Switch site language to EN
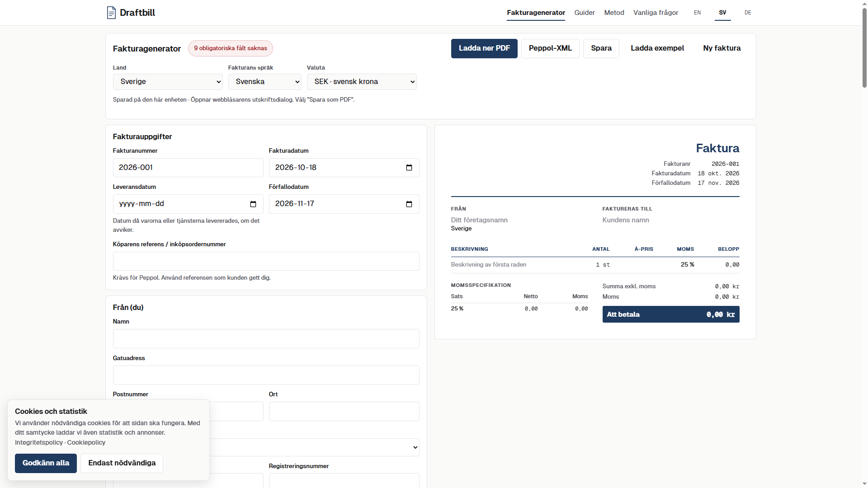Viewport: 868px width, 488px height. coord(698,13)
